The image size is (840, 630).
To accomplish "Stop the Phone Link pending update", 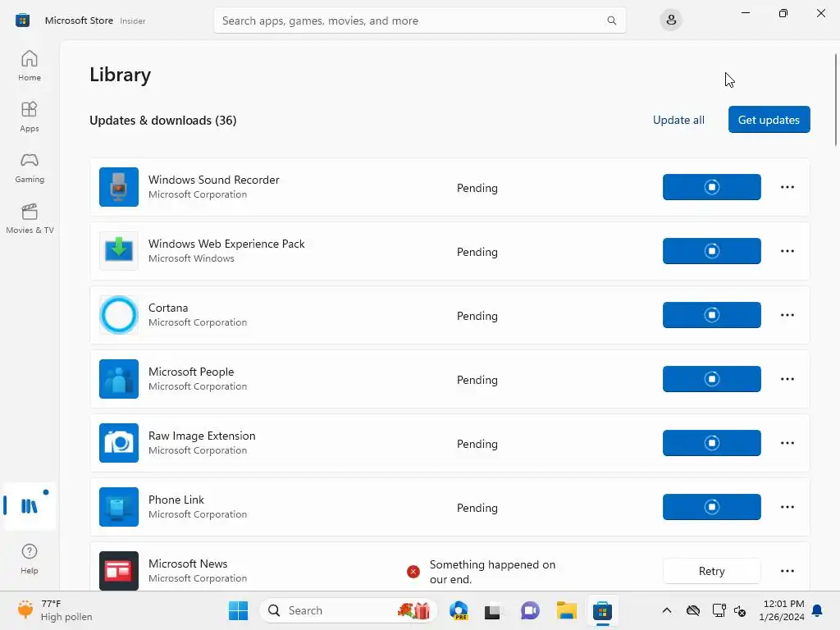I will click(x=711, y=507).
